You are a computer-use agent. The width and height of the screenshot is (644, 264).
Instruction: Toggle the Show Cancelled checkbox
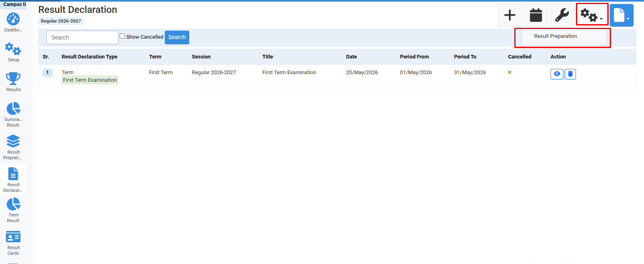[x=122, y=36]
